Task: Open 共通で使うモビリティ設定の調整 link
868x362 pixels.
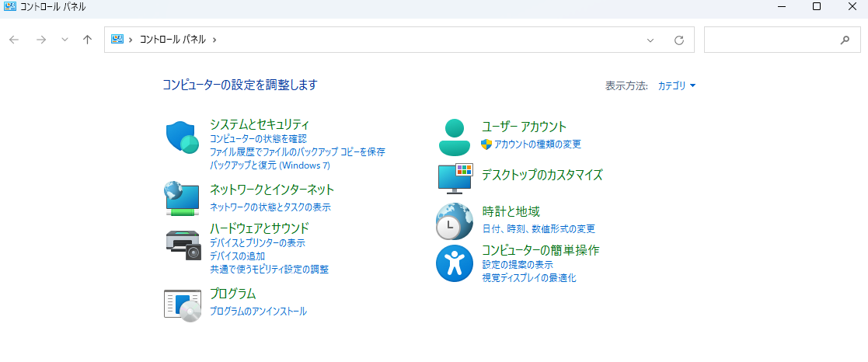Action: [269, 270]
